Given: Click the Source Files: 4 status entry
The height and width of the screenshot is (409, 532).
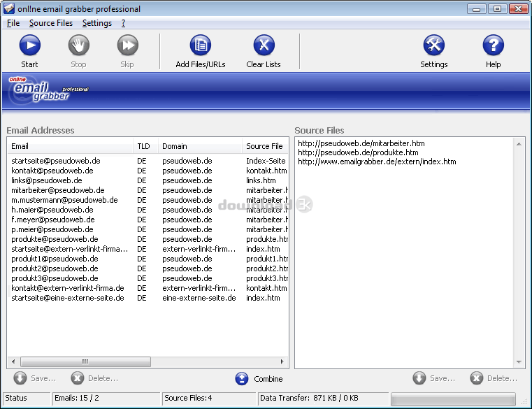Looking at the screenshot, I should (209, 398).
